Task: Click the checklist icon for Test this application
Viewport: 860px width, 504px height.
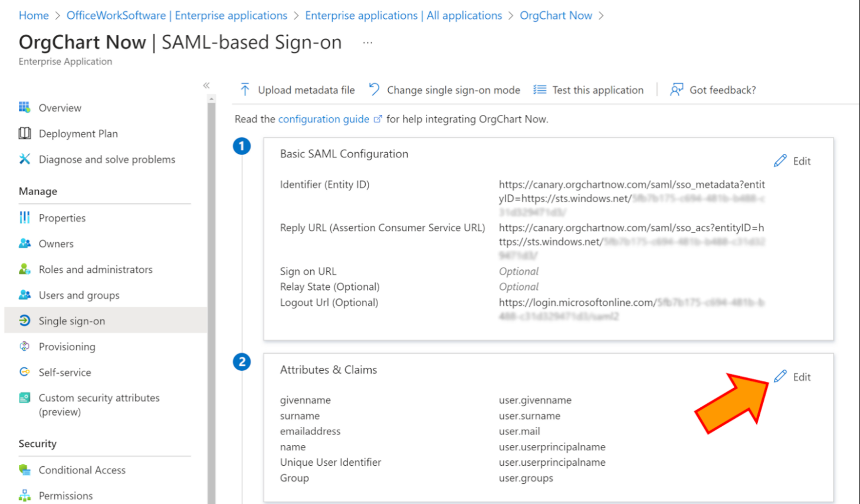Action: pos(540,90)
